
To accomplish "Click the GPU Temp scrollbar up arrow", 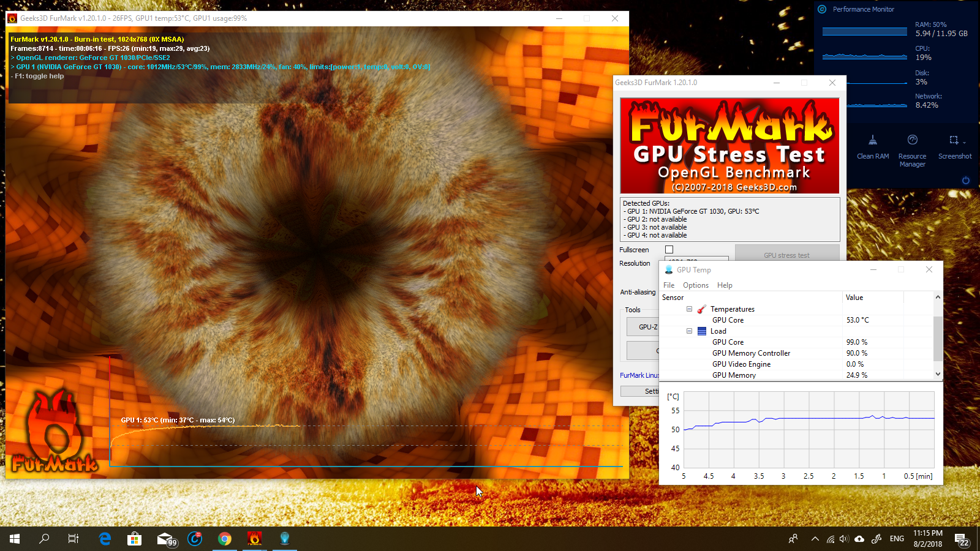I will [938, 297].
